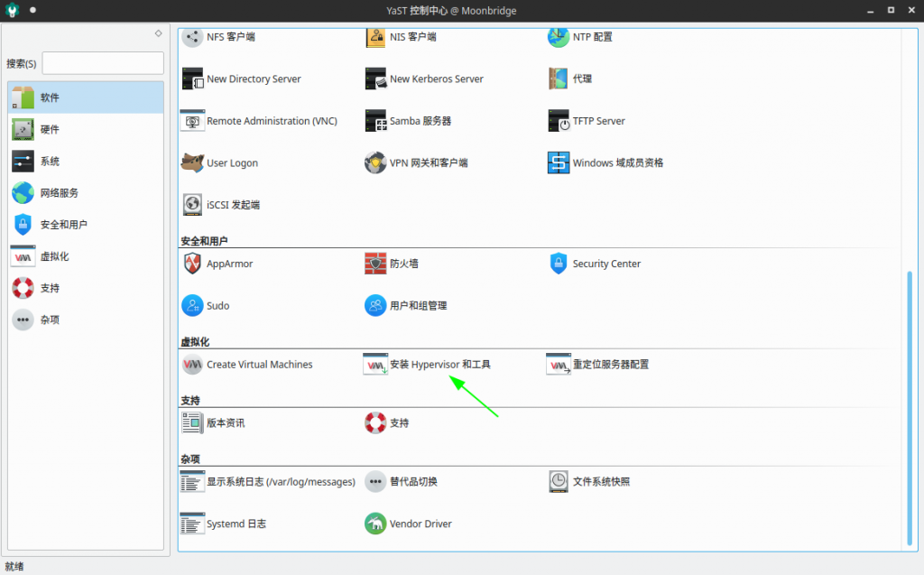The image size is (924, 575).
Task: Open the title bar window menu icon
Action: point(11,10)
